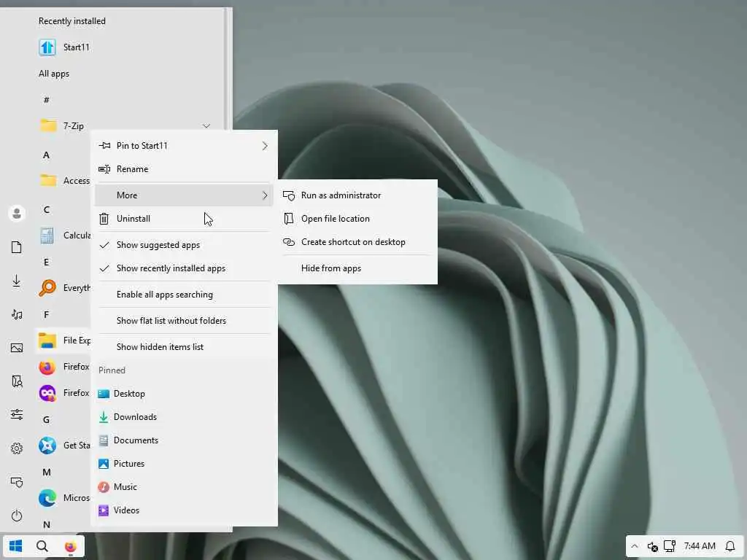The height and width of the screenshot is (560, 747).
Task: Uncheck Show suggested apps
Action: point(184,245)
